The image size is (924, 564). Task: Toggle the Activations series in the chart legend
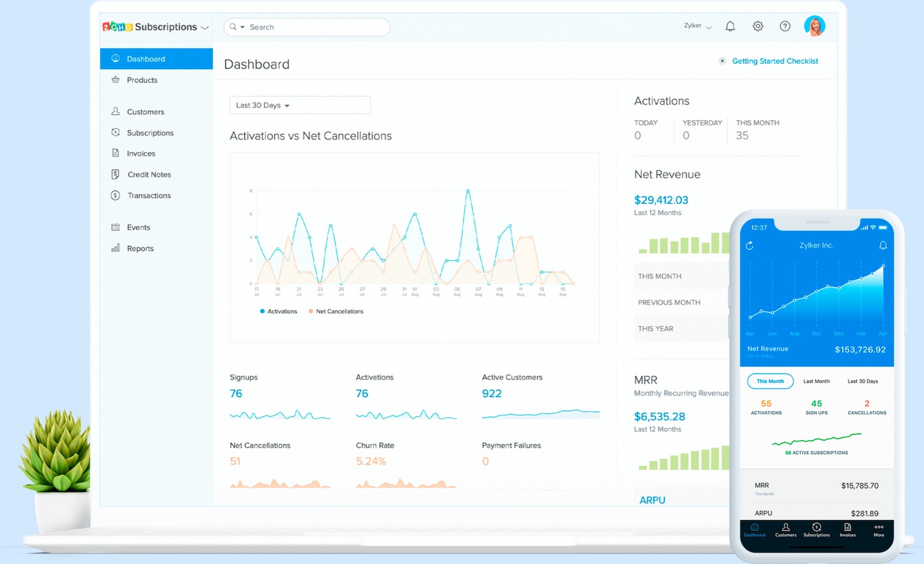[279, 311]
